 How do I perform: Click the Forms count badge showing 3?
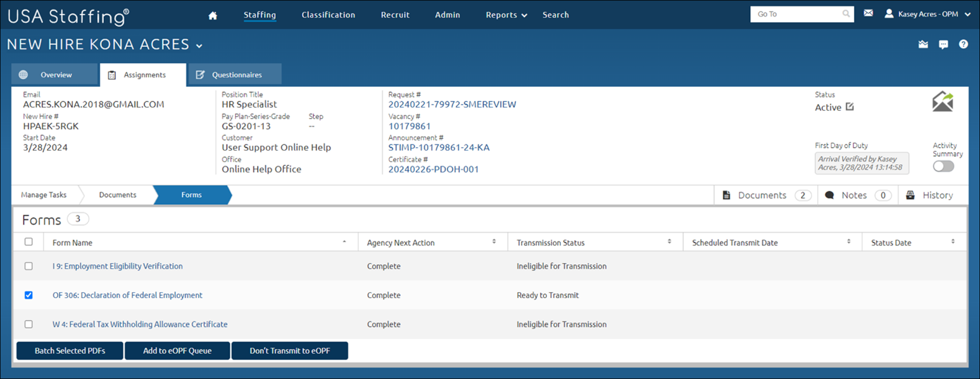tap(78, 219)
